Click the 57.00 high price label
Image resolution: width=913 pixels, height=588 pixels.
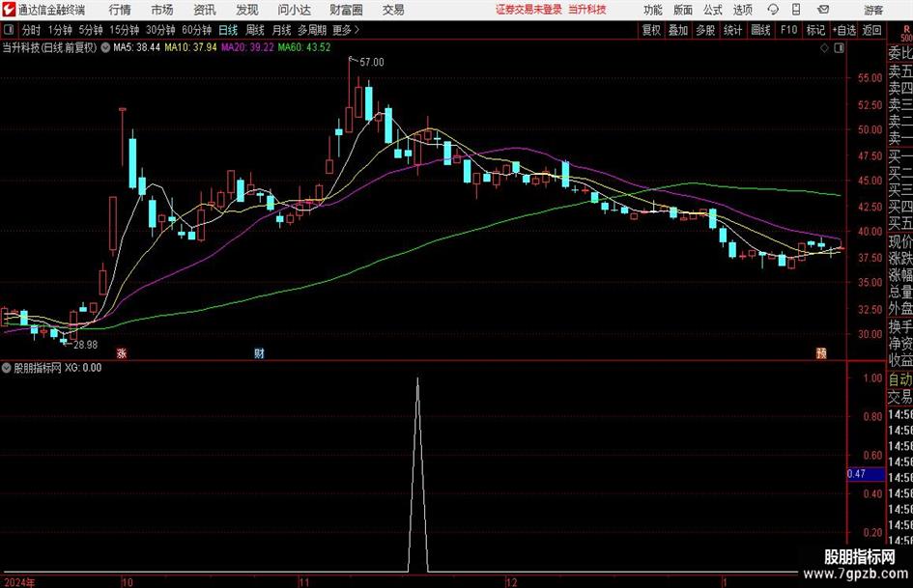coord(372,63)
